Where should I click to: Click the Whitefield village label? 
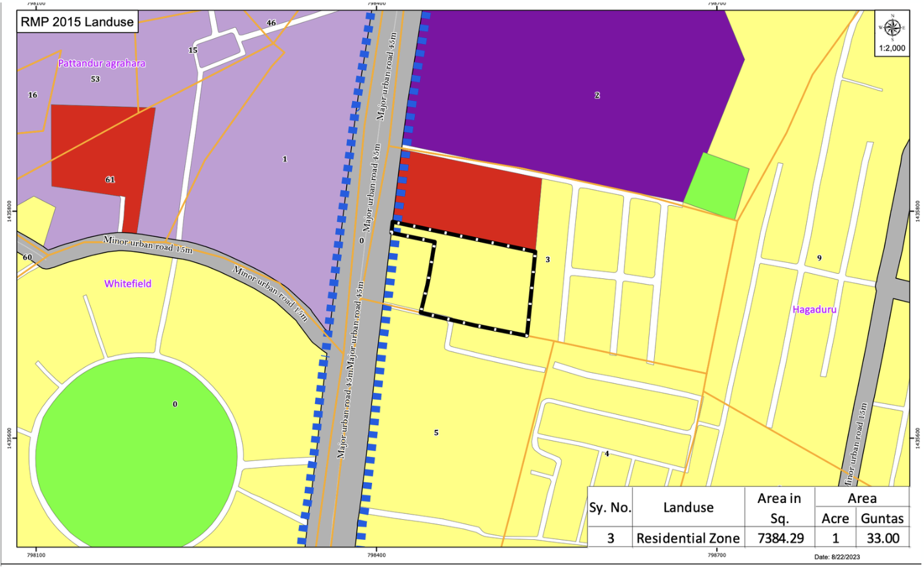click(128, 283)
